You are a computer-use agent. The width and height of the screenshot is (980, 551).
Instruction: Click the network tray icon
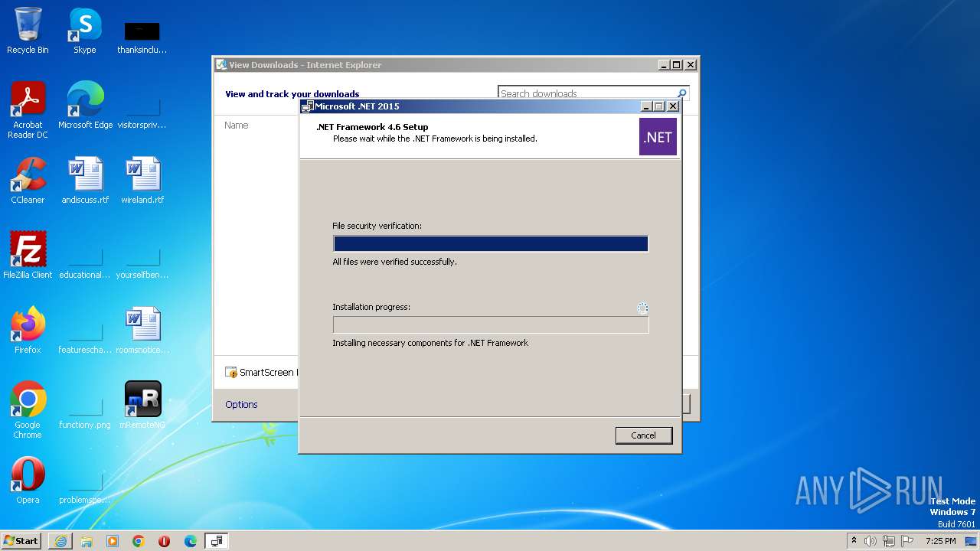pos(888,541)
